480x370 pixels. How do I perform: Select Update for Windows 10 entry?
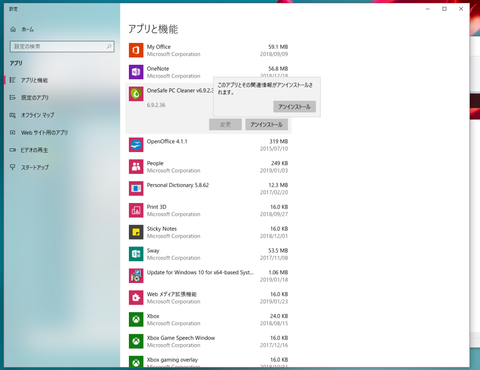point(200,272)
